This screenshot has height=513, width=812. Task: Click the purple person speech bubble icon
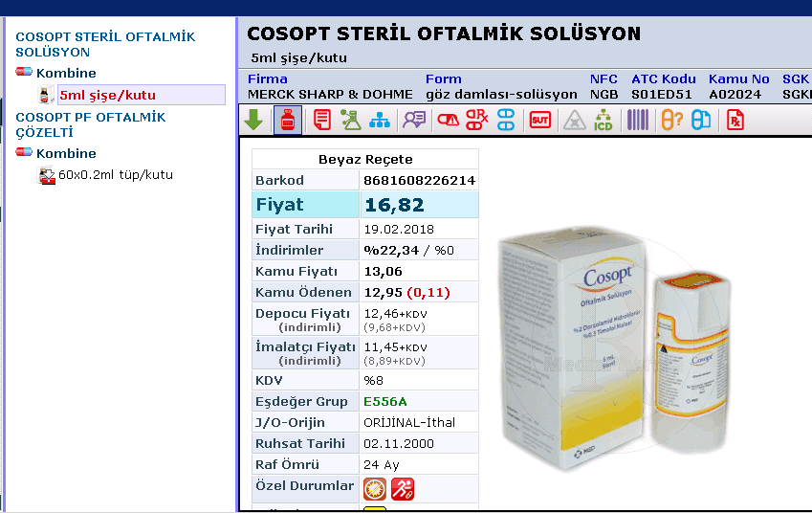click(x=414, y=121)
